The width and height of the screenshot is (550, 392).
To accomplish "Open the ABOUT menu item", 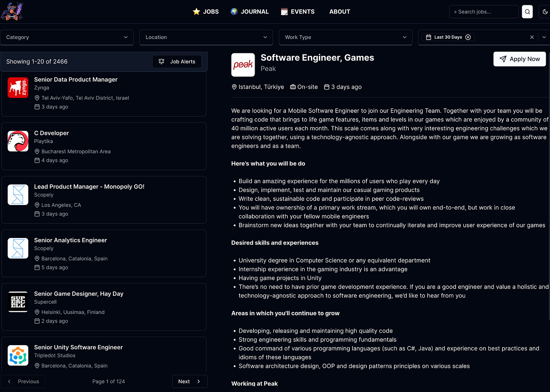I will click(x=340, y=12).
